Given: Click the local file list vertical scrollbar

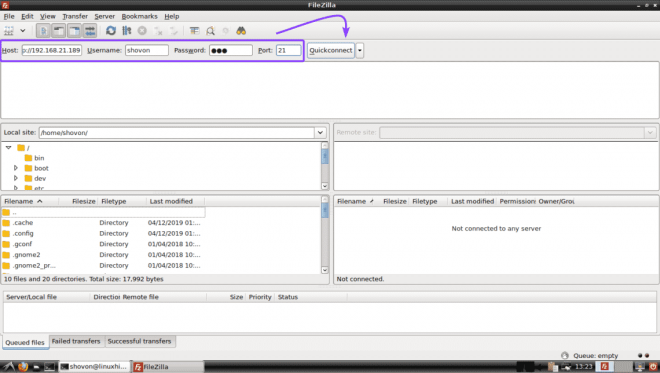Looking at the screenshot, I should [325, 234].
